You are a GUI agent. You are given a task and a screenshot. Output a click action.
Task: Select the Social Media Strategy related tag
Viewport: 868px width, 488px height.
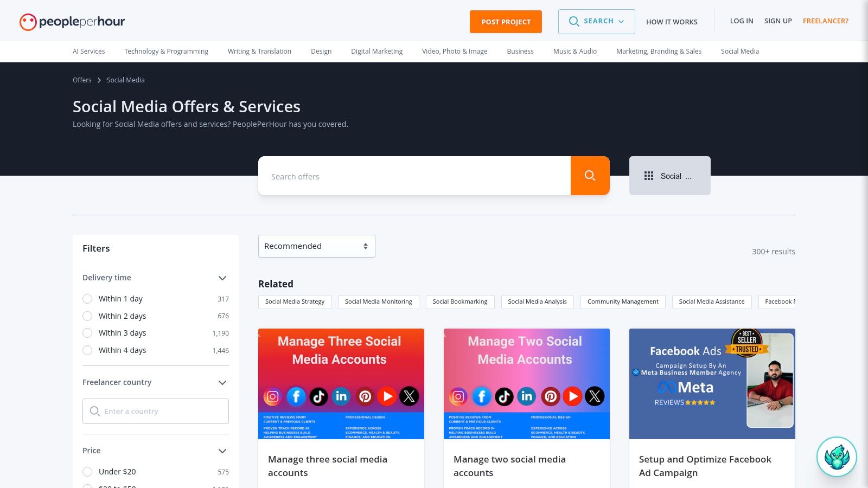pos(295,301)
